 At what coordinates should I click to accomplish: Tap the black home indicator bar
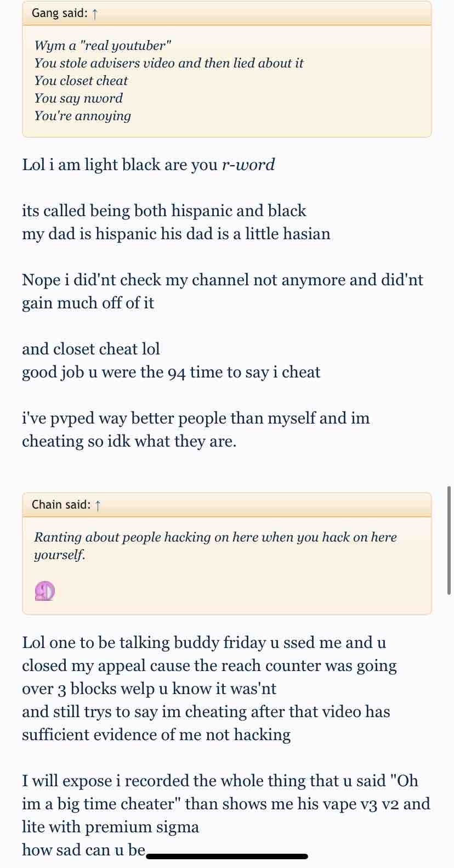tap(227, 856)
